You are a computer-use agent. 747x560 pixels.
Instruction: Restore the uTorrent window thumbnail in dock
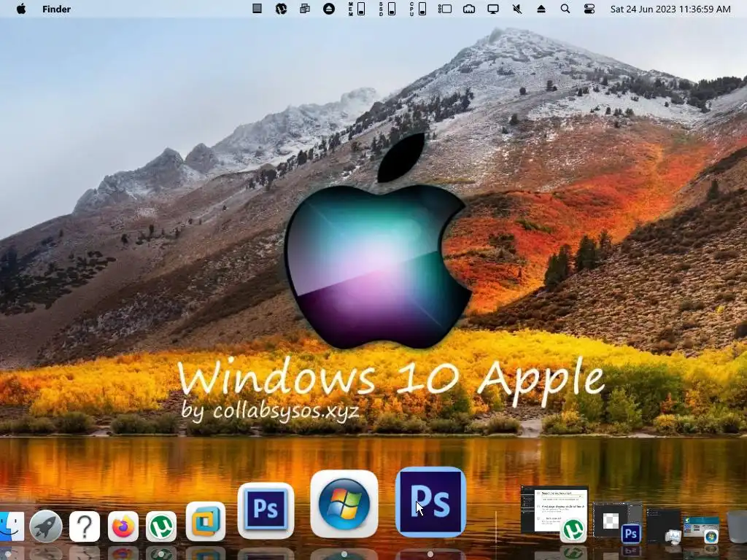pyautogui.click(x=554, y=513)
